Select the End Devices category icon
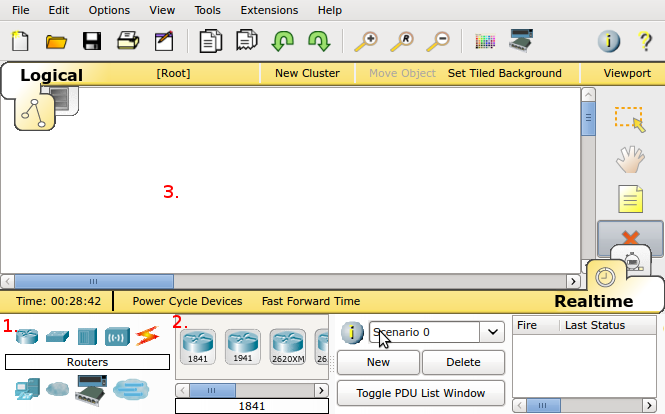This screenshot has width=665, height=414. [x=26, y=388]
